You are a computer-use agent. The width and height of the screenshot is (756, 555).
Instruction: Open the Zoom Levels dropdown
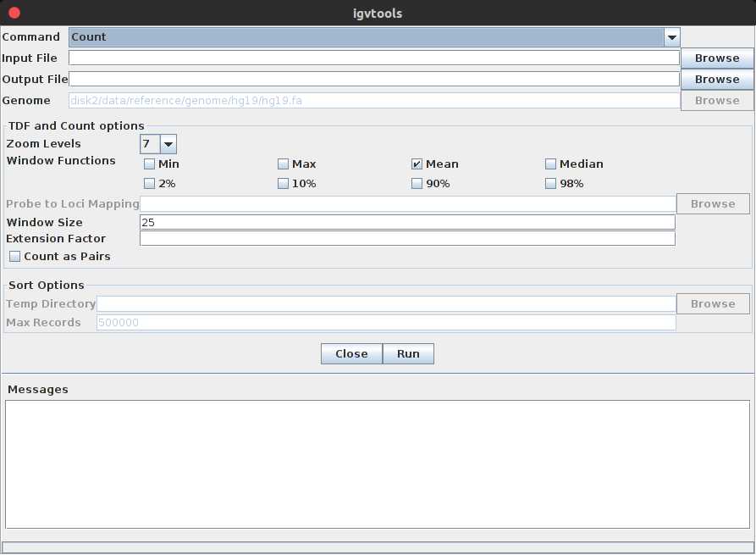158,144
